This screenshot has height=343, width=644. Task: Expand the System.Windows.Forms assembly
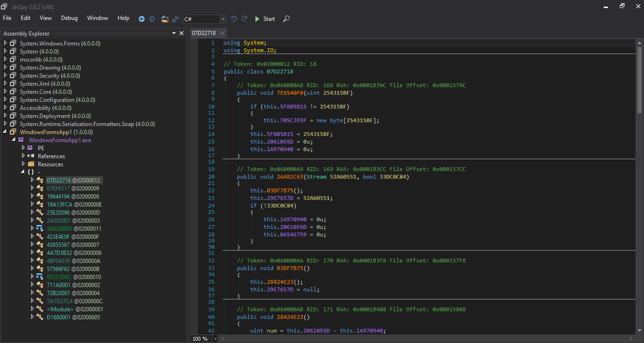(6, 43)
